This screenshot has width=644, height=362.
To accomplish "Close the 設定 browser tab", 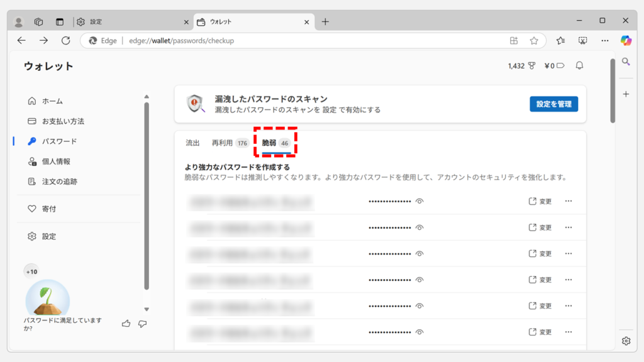I will coord(186,22).
